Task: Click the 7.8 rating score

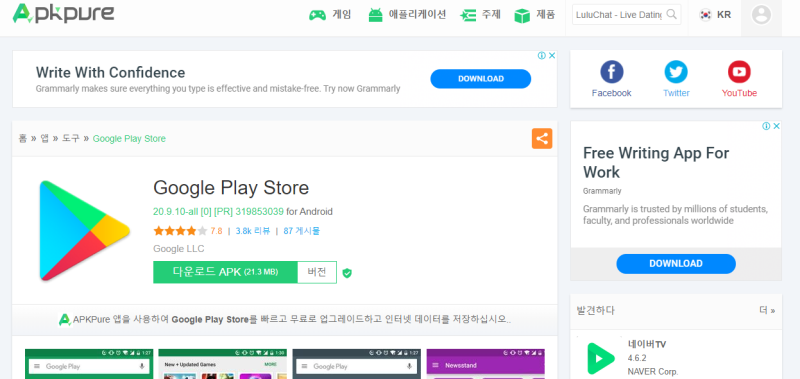Action: click(216, 231)
